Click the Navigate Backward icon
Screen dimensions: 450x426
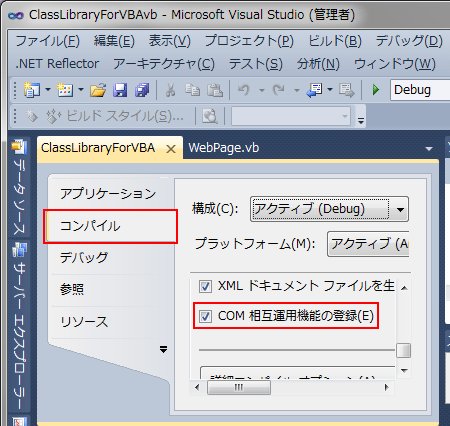[314, 90]
